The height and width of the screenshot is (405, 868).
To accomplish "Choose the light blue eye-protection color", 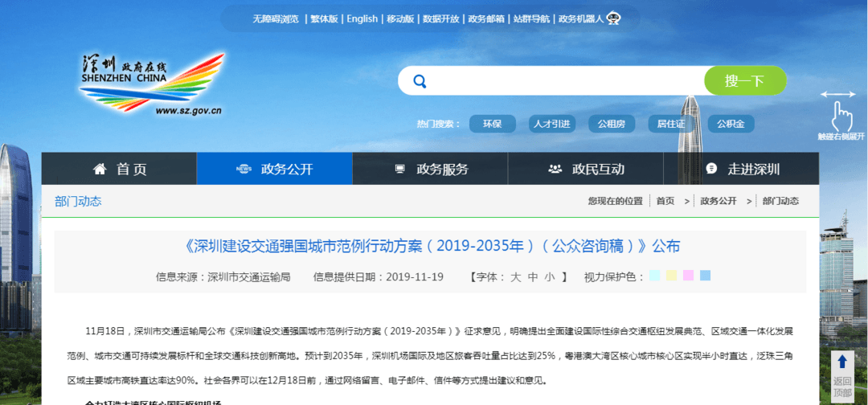I will [706, 276].
